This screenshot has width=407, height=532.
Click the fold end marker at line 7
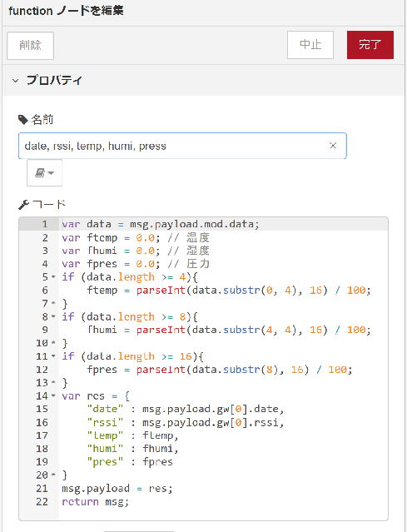pyautogui.click(x=53, y=303)
